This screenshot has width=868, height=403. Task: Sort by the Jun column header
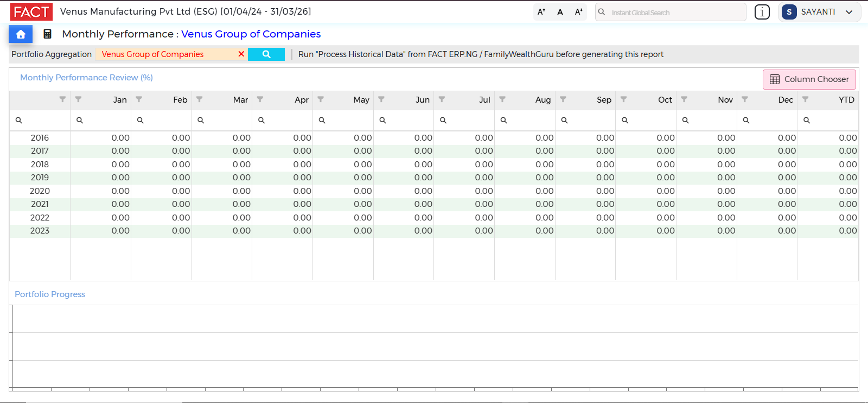(423, 100)
